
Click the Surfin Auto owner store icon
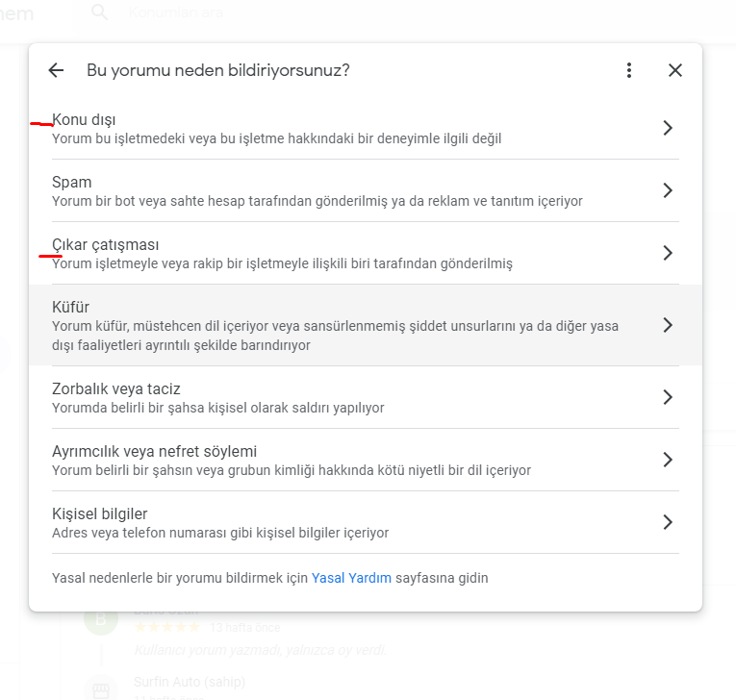point(101,689)
